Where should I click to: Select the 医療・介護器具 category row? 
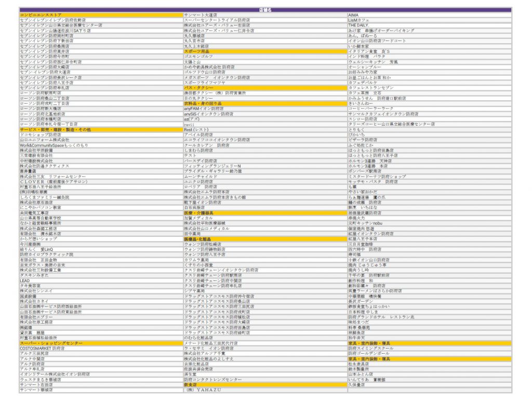click(x=199, y=213)
